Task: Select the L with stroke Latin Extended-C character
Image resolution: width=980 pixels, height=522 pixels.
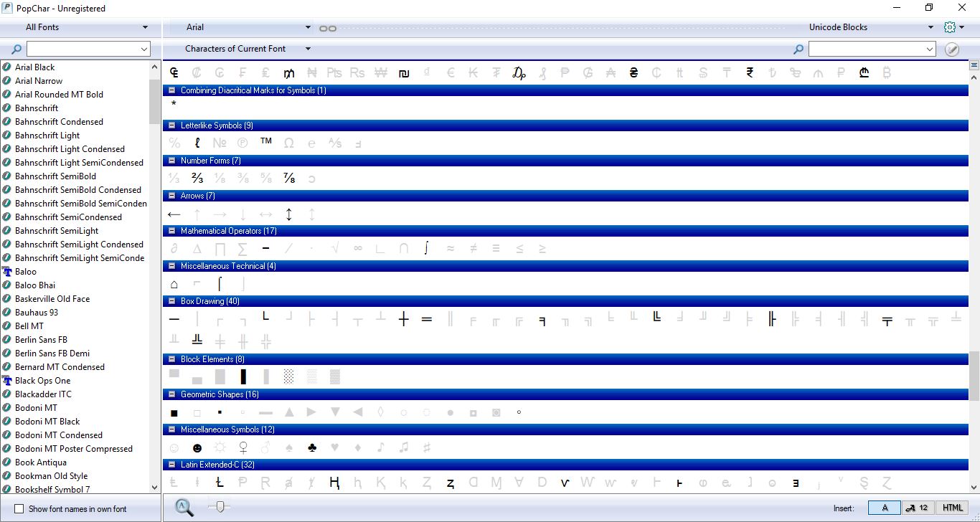Action: tap(220, 483)
